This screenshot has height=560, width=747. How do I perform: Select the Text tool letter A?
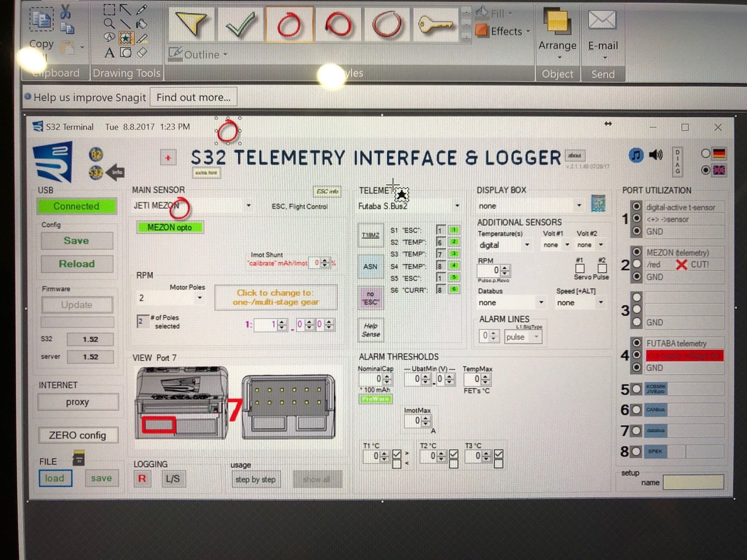(109, 53)
